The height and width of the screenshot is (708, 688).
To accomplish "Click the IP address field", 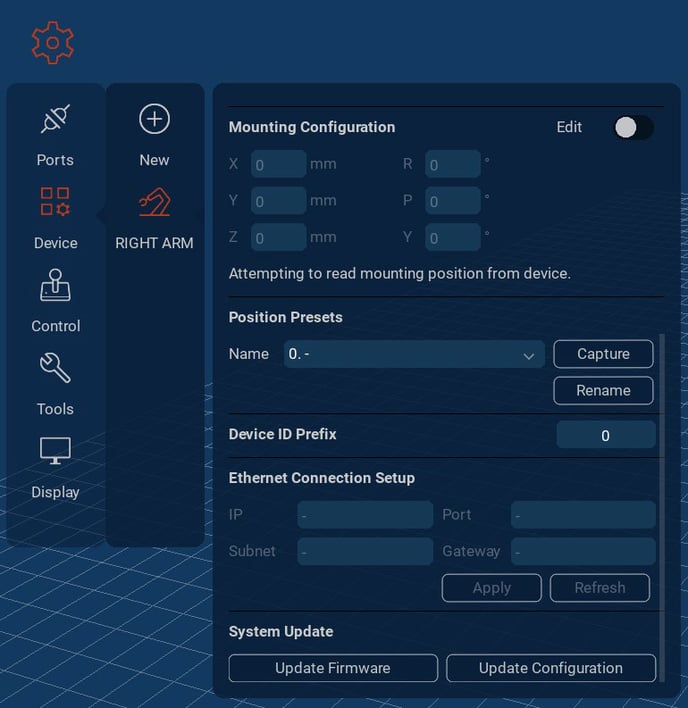I will (365, 515).
